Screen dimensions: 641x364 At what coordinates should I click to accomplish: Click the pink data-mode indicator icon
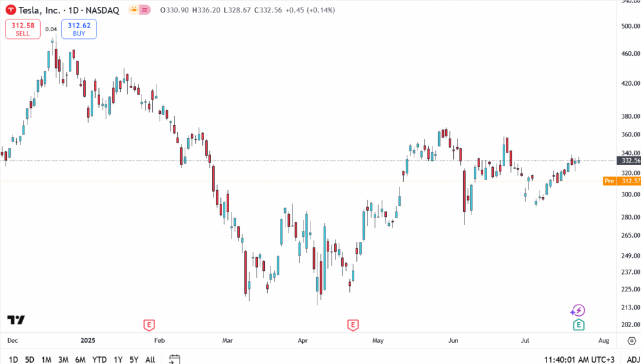(x=145, y=10)
